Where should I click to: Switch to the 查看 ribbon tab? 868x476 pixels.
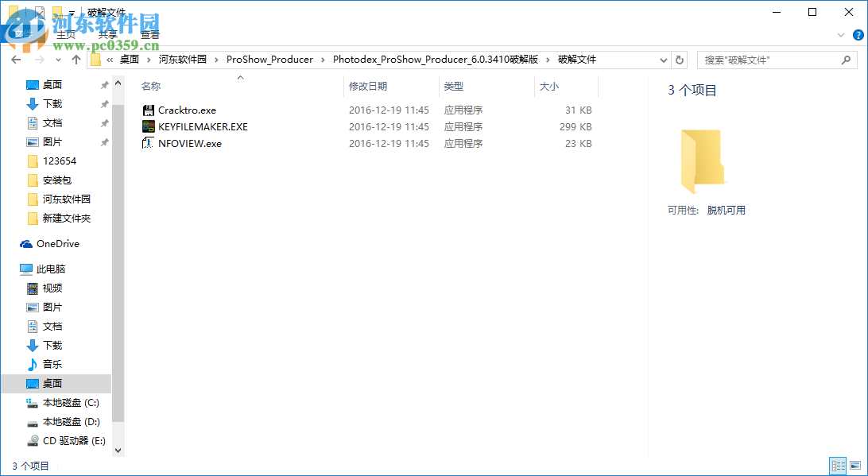149,34
